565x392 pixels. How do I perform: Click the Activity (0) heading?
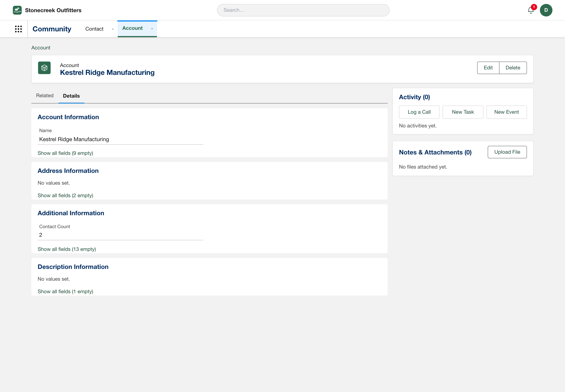coord(414,97)
